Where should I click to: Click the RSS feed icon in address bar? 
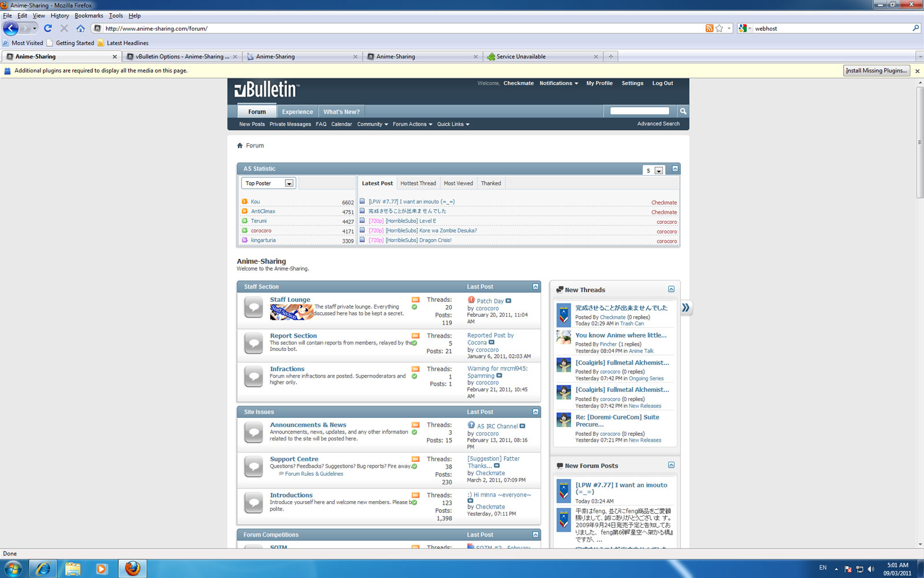[709, 28]
